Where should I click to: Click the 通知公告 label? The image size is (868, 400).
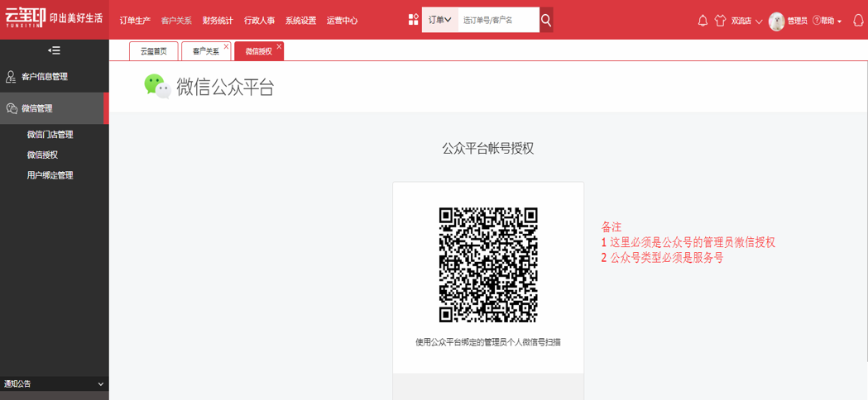click(17, 384)
